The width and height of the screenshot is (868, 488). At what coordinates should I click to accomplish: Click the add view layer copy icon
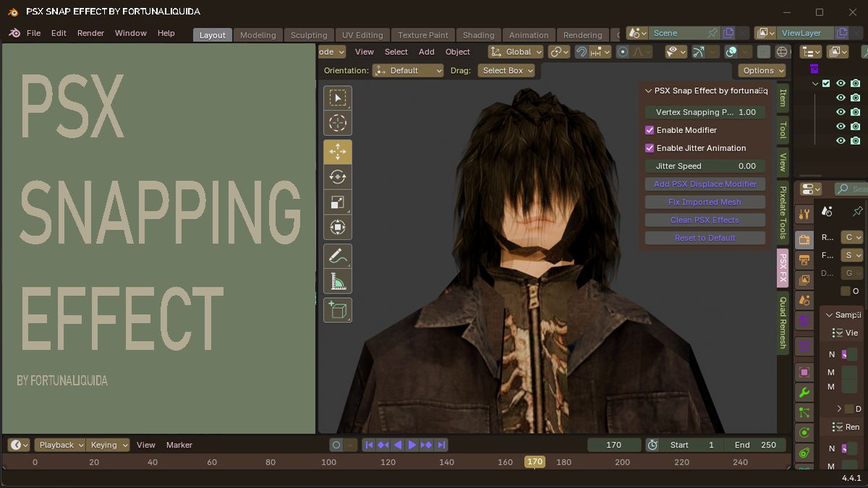(841, 33)
